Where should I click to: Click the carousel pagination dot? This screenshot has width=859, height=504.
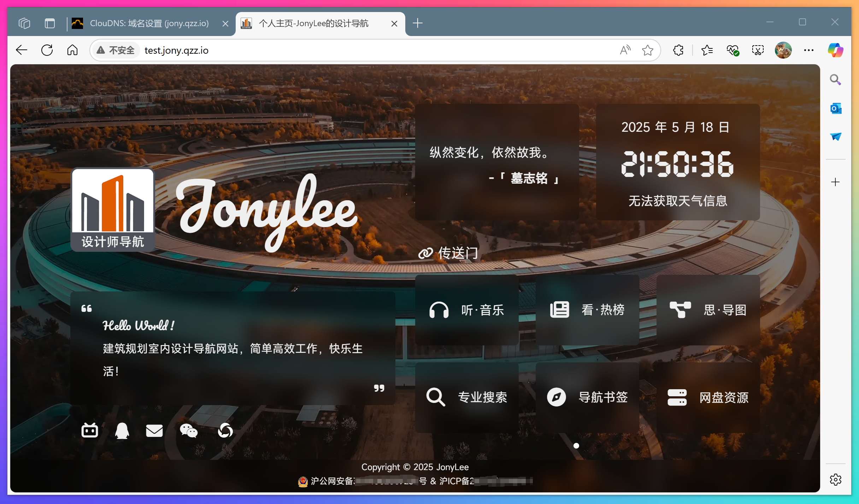(x=576, y=446)
